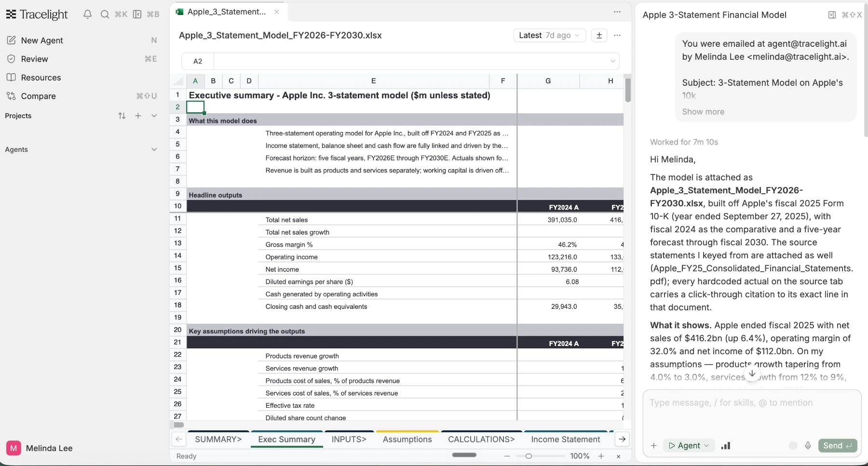This screenshot has height=466, width=868.
Task: Click the zoom slider handle
Action: [529, 456]
